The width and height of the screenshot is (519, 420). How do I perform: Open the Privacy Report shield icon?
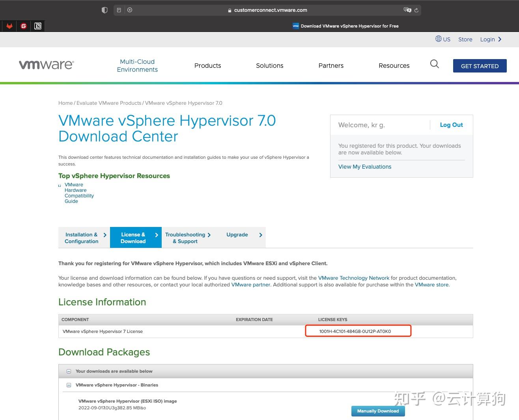tap(105, 10)
